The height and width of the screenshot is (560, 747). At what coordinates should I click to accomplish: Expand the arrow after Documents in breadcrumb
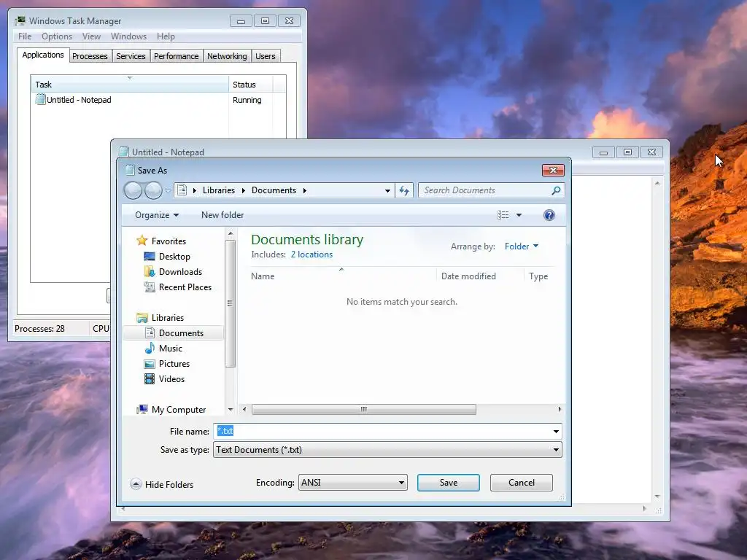(x=304, y=190)
